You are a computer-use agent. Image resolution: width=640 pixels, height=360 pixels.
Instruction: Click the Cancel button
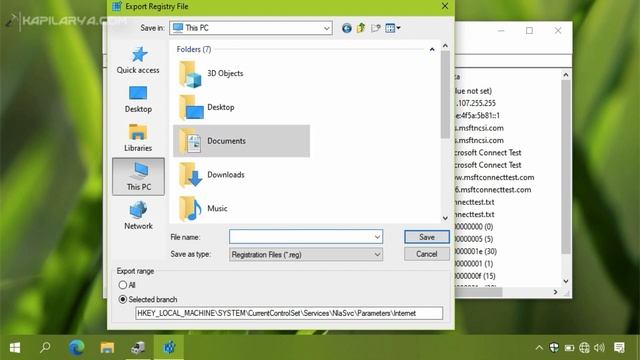click(427, 254)
